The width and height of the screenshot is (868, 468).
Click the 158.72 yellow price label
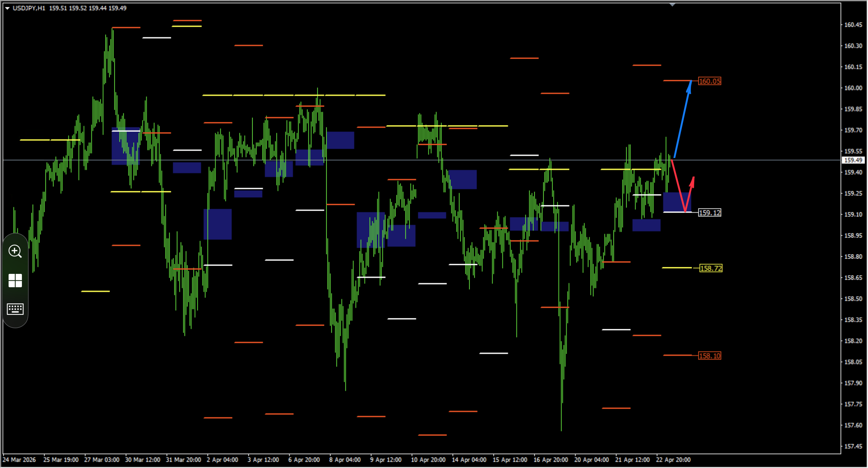pos(711,268)
